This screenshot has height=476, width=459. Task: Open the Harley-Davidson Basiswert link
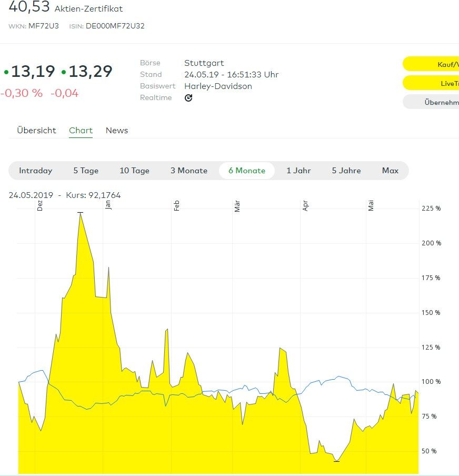218,86
